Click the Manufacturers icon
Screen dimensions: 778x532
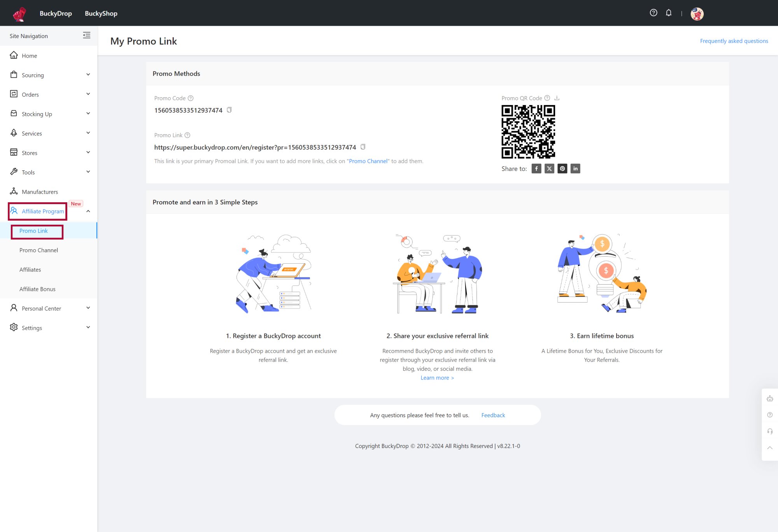(x=14, y=191)
